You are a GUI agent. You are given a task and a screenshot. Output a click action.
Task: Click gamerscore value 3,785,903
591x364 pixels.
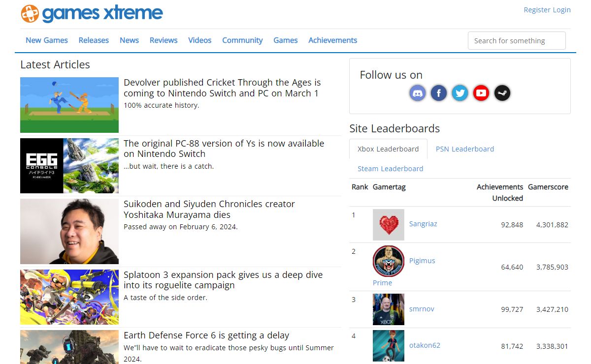(552, 267)
